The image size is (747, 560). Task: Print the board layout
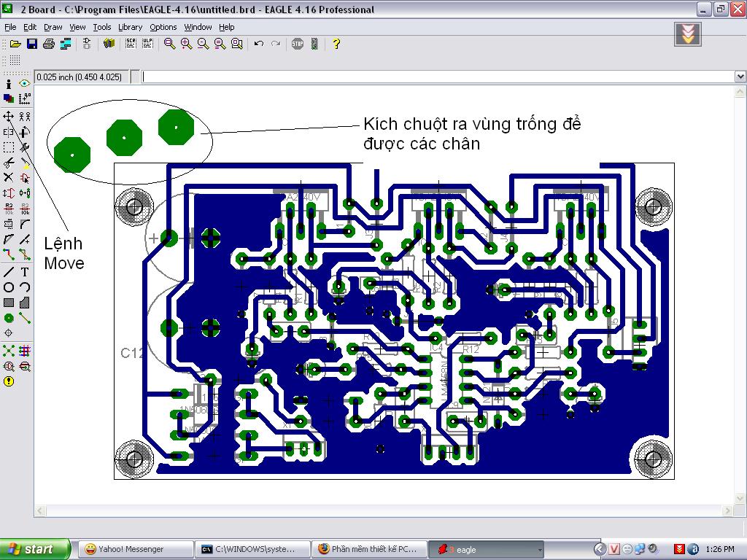pyautogui.click(x=49, y=44)
